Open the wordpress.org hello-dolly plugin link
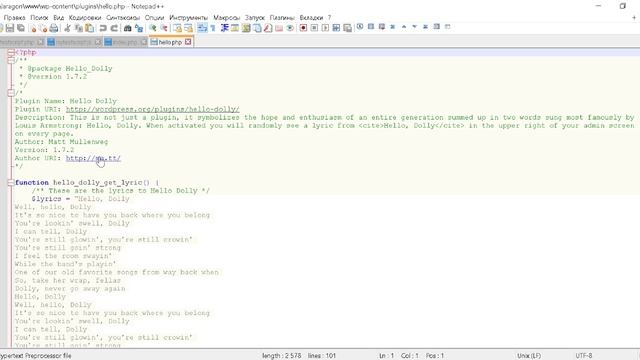 click(153, 109)
